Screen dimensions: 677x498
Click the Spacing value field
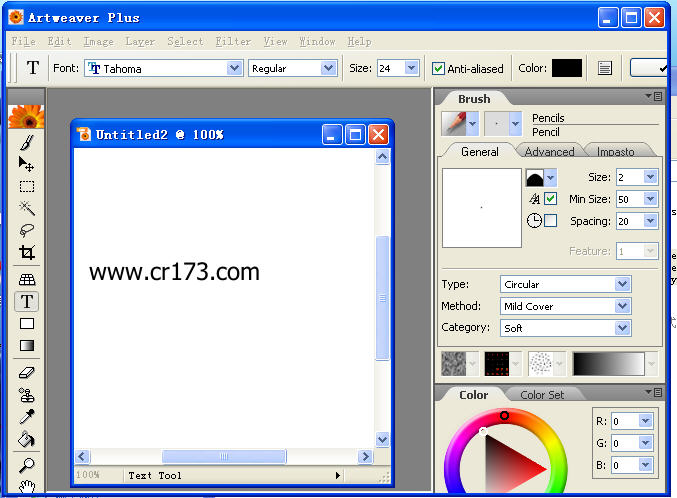click(630, 221)
